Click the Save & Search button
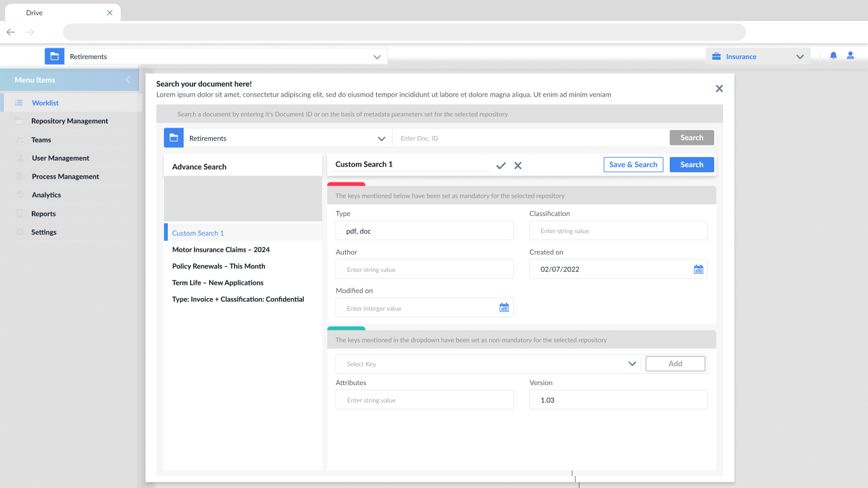 633,165
